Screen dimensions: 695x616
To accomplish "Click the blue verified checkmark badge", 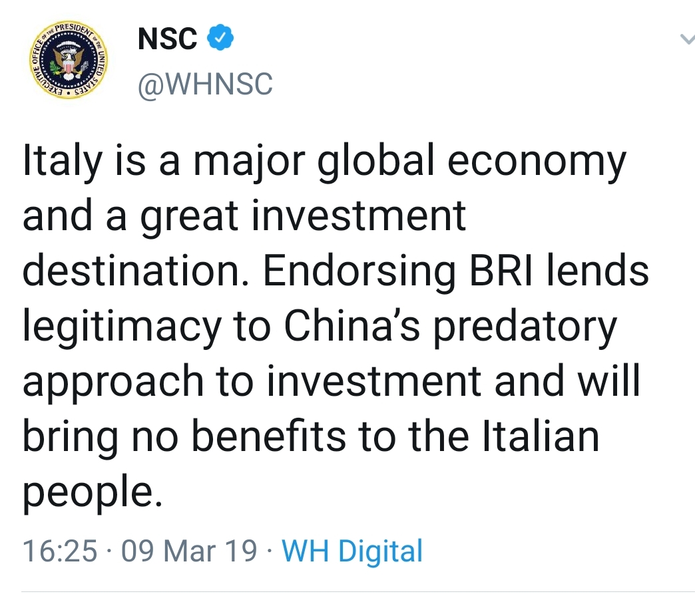I will (220, 39).
